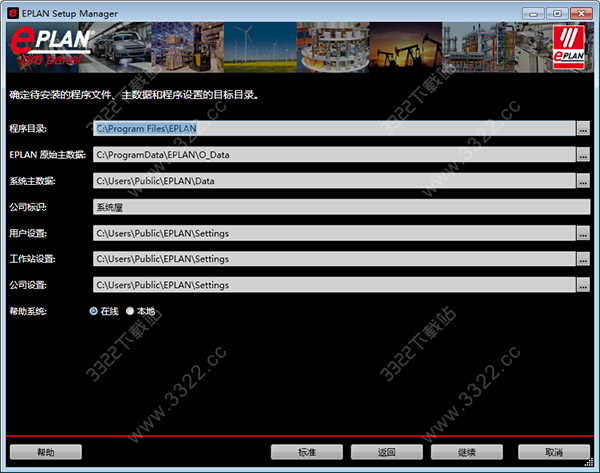Close the Setup Manager window
Image resolution: width=600 pixels, height=473 pixels.
click(x=581, y=14)
